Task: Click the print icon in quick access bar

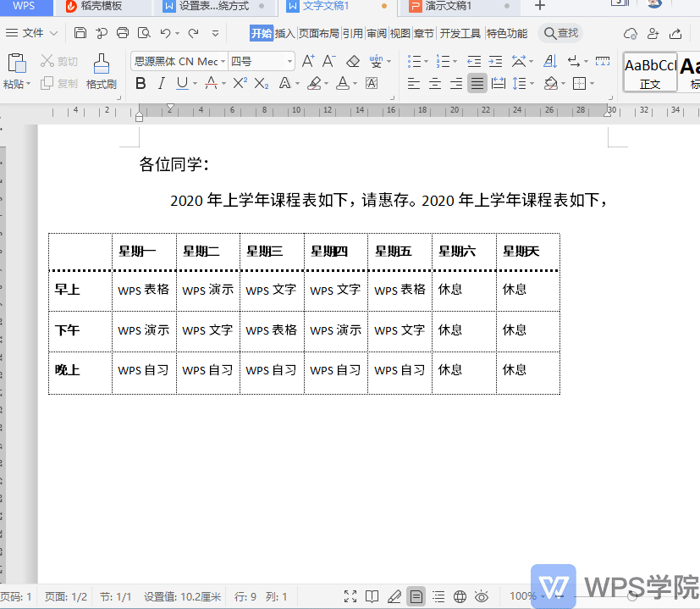Action: 123,33
